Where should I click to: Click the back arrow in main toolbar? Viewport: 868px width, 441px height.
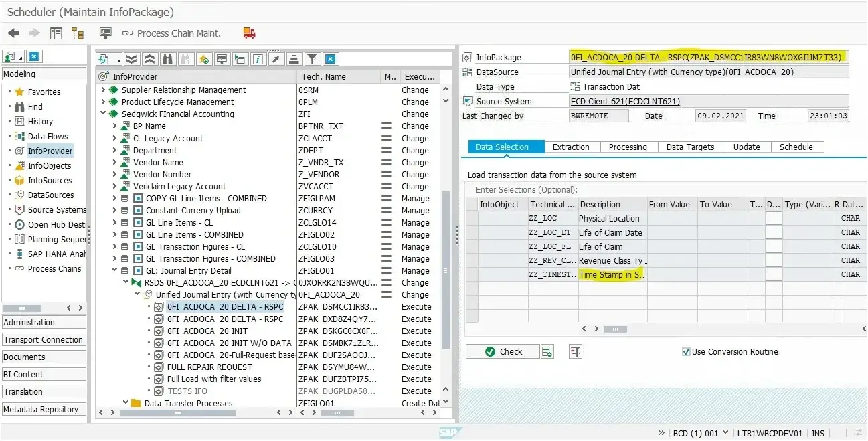[13, 33]
